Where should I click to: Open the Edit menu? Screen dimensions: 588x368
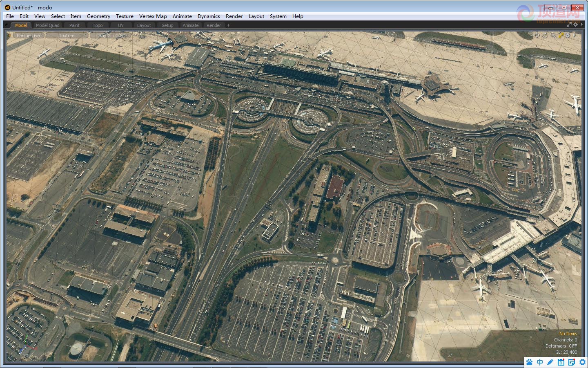pos(24,16)
